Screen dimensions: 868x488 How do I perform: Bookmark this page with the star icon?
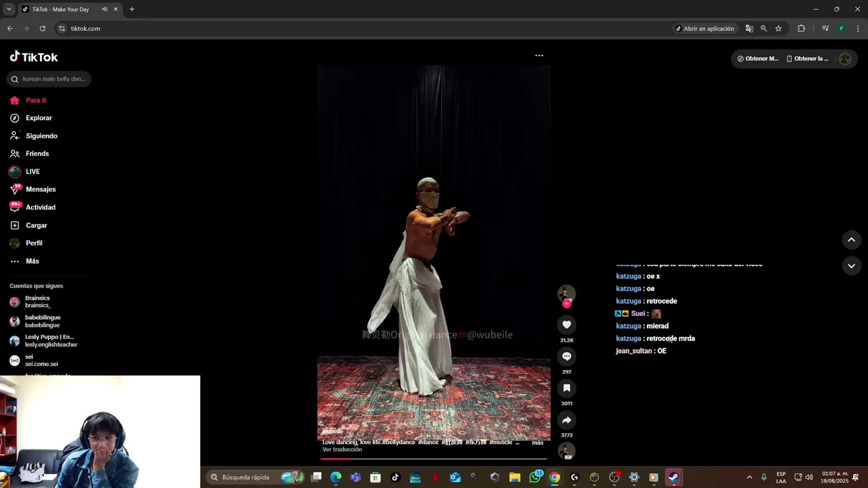point(778,28)
